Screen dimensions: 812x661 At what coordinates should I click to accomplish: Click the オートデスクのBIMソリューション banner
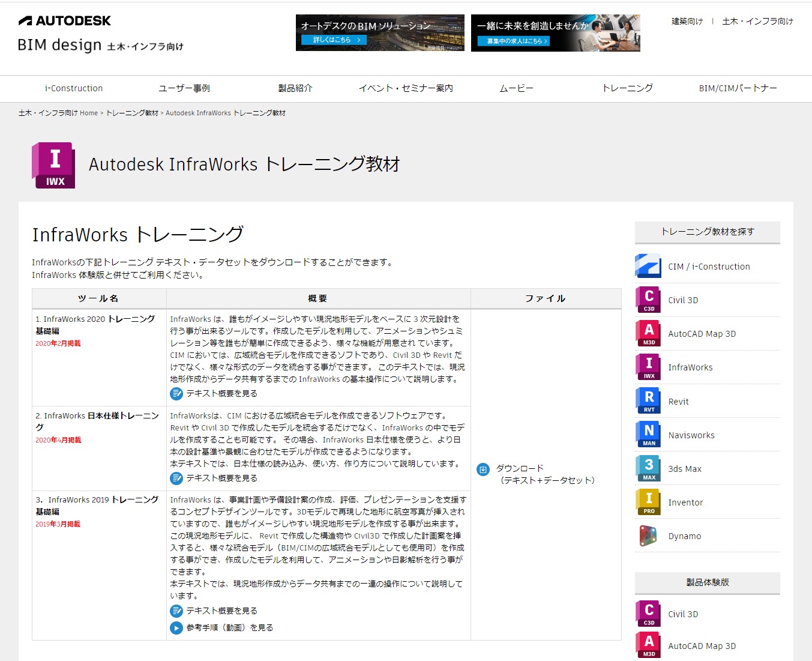[380, 33]
